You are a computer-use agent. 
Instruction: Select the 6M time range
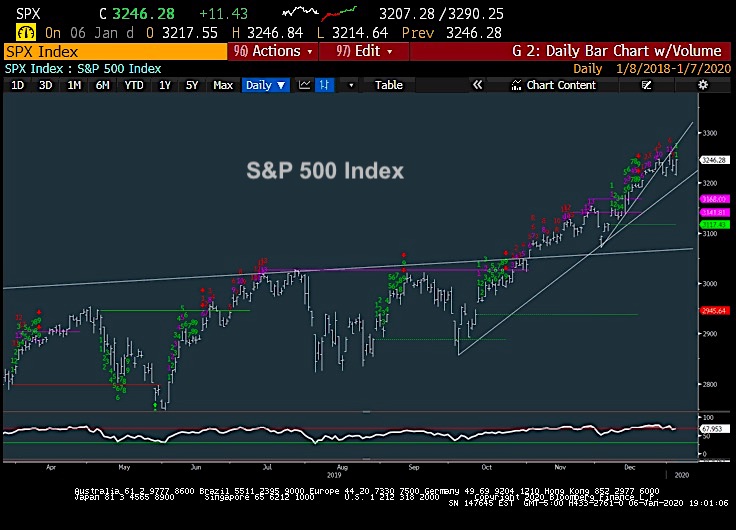102,85
